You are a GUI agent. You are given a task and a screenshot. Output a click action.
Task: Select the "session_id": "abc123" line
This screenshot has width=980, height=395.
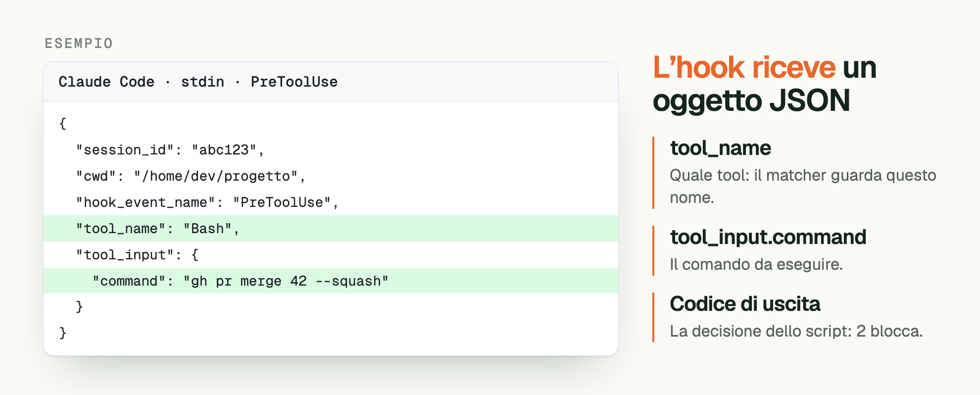click(170, 150)
